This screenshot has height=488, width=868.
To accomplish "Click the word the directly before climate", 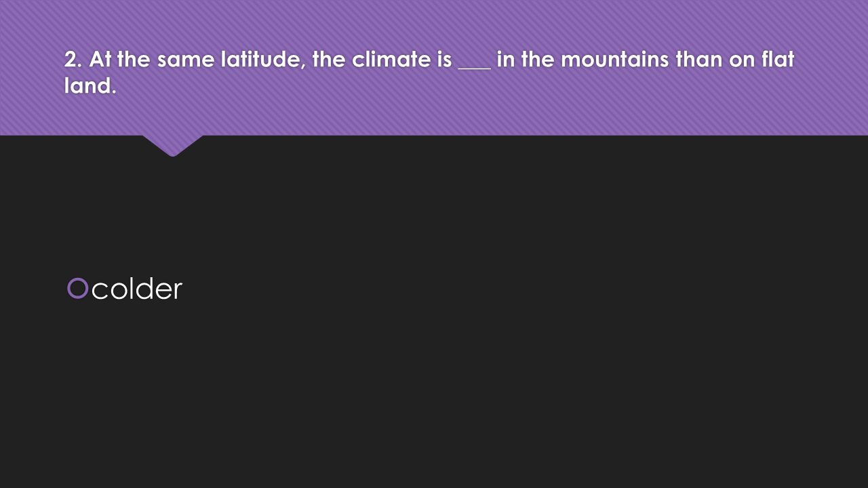I will (330, 60).
